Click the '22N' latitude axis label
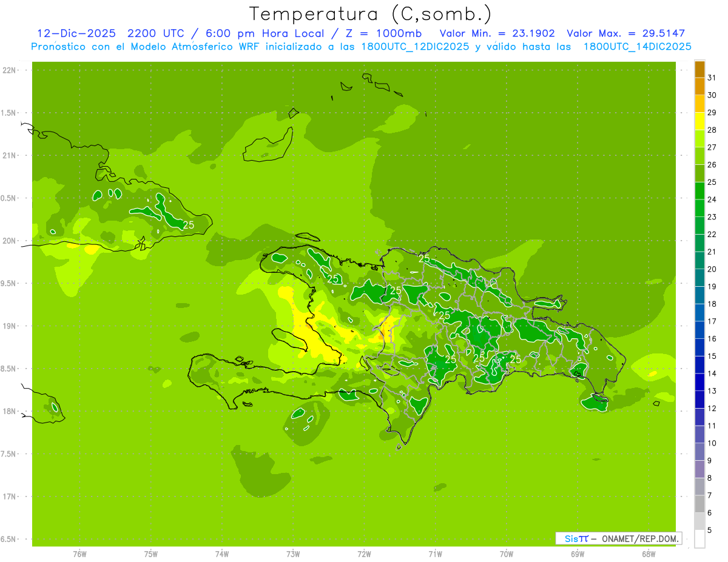The image size is (728, 562). click(x=9, y=70)
